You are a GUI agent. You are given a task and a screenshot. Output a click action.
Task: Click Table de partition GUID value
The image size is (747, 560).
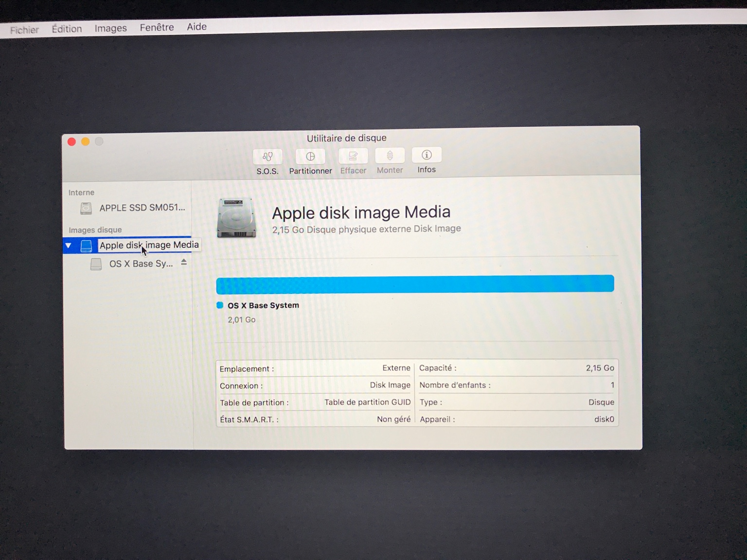(x=367, y=402)
